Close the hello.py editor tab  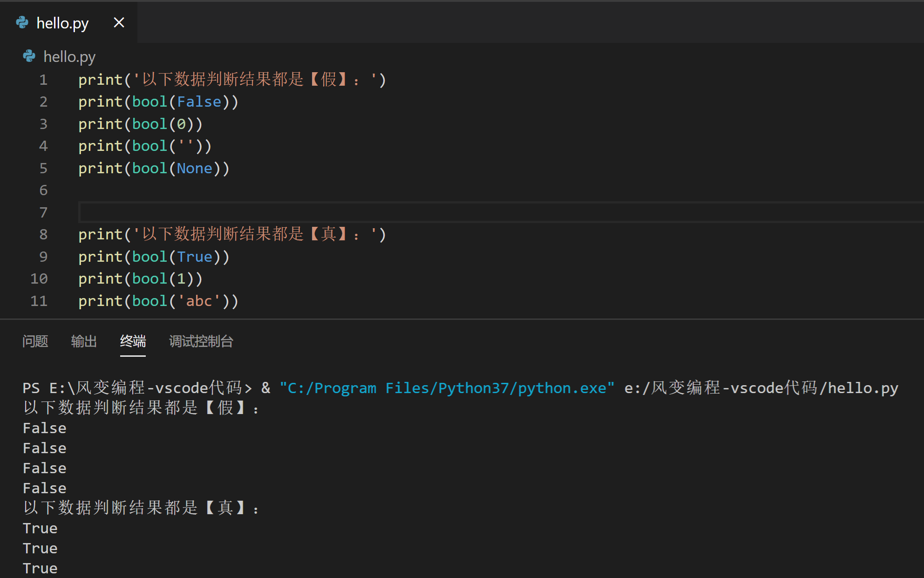[x=119, y=22]
